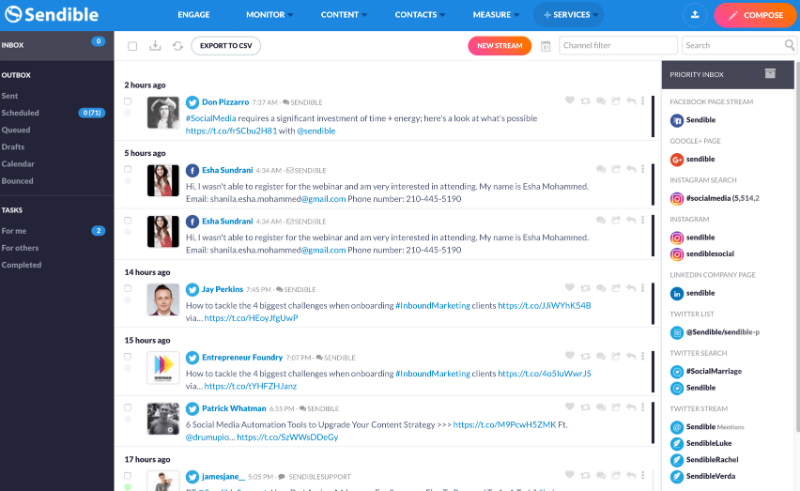The width and height of the screenshot is (800, 491).
Task: Open more options for Jay Perkins' message
Action: pos(643,288)
